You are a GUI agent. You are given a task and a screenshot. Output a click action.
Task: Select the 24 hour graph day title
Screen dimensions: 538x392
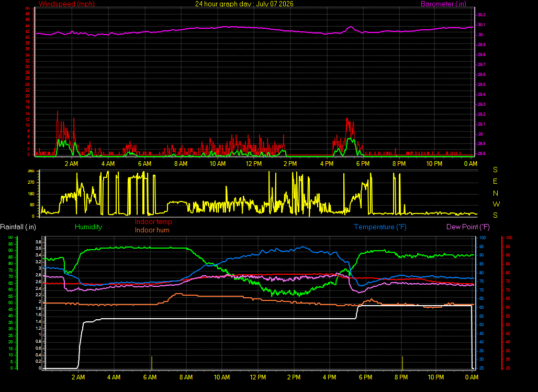pyautogui.click(x=244, y=4)
